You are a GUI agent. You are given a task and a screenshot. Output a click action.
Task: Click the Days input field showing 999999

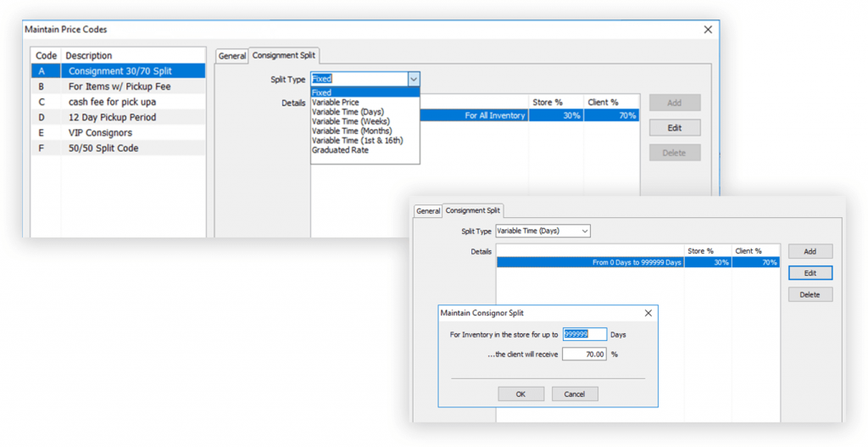pos(584,334)
